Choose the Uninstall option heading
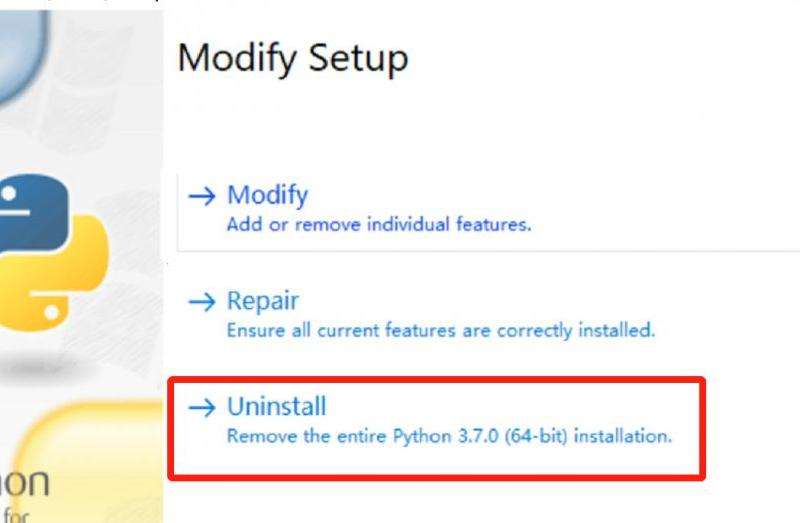Image resolution: width=800 pixels, height=523 pixels. pos(277,407)
